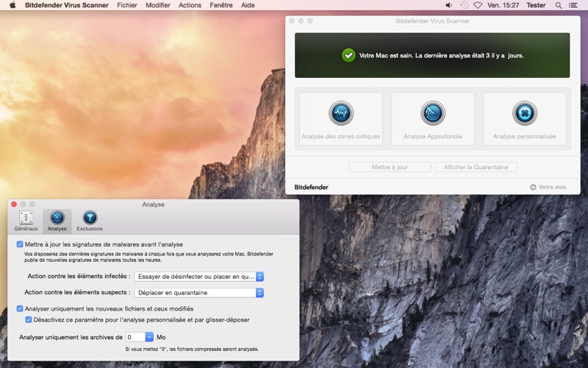The height and width of the screenshot is (368, 588).
Task: Open the Apple menu
Action: pyautogui.click(x=12, y=5)
